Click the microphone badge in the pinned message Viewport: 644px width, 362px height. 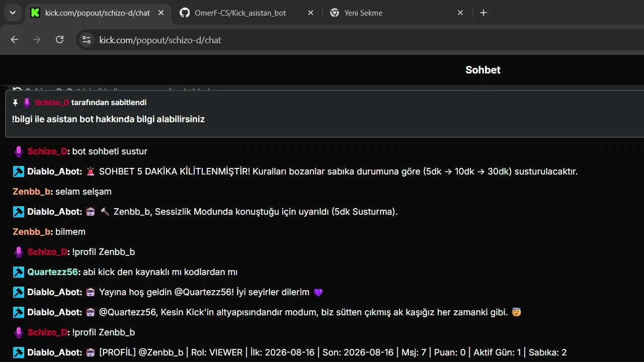click(27, 103)
